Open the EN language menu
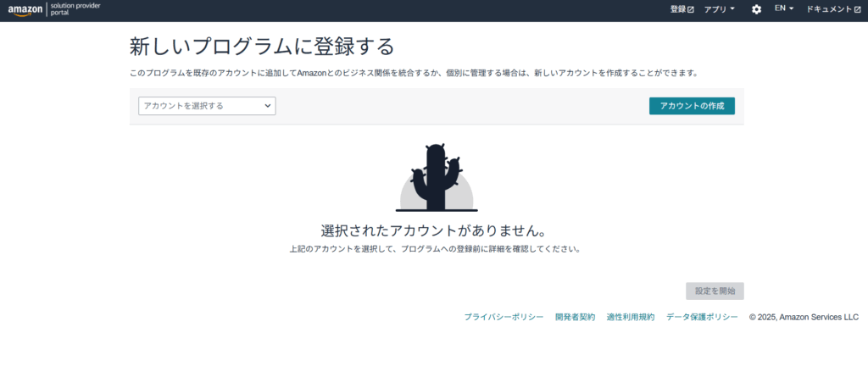The width and height of the screenshot is (868, 388). coord(780,8)
